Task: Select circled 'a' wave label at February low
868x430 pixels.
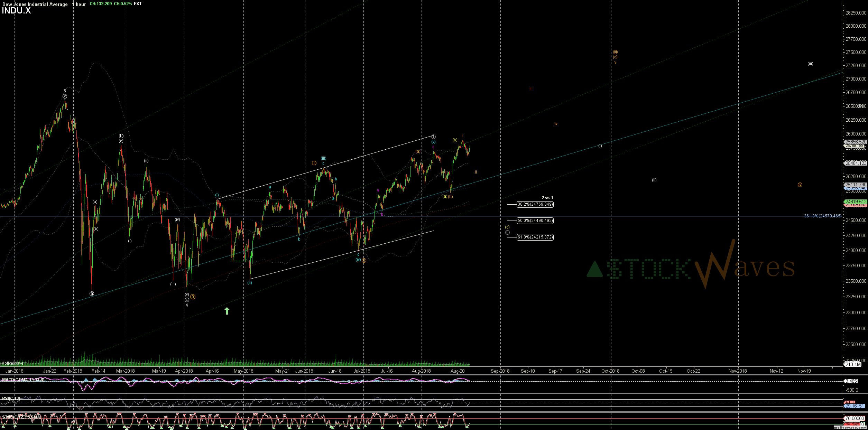Action: 92,293
